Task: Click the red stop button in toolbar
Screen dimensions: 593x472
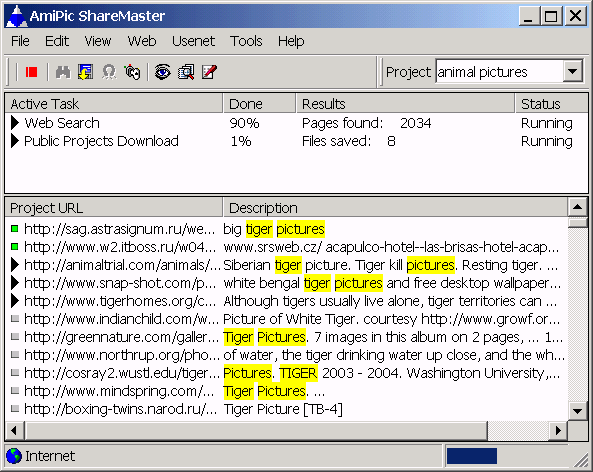Action: pos(31,72)
